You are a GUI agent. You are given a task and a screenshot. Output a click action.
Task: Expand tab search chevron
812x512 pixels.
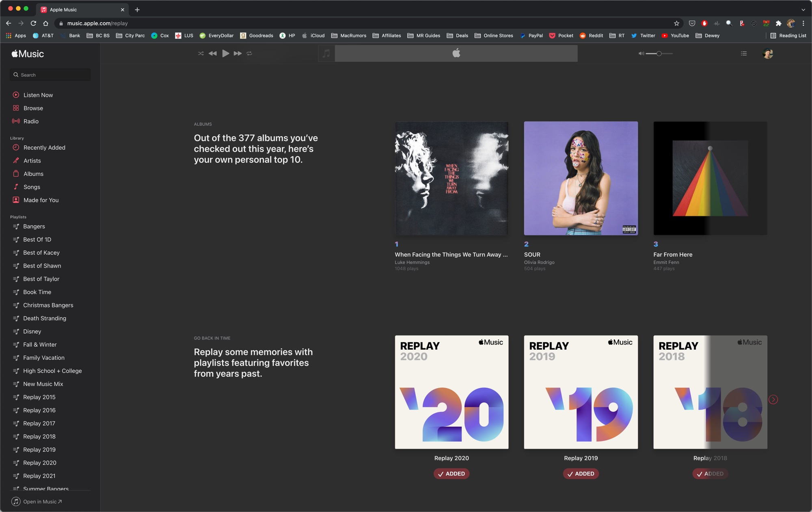click(x=803, y=9)
